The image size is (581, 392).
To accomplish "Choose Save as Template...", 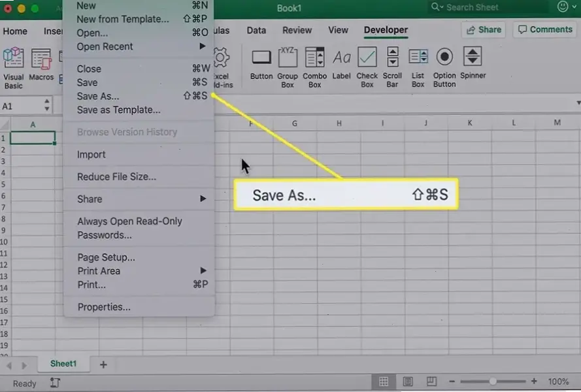I will [139, 110].
